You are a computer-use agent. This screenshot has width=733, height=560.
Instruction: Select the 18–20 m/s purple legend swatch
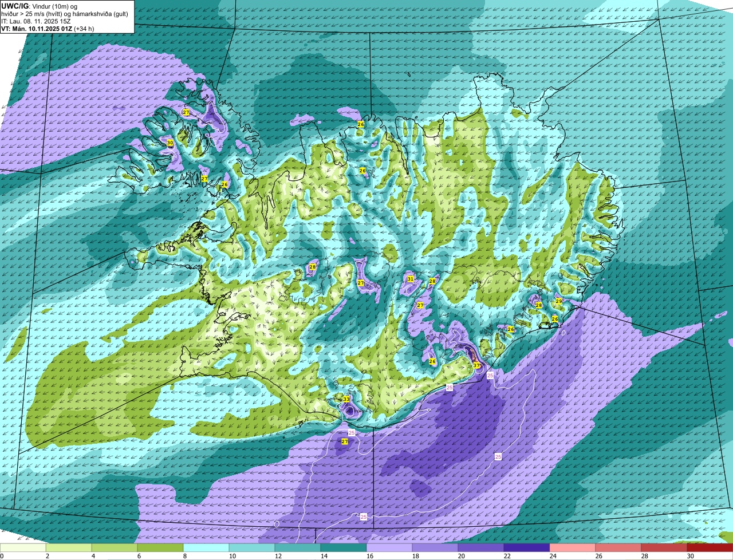tap(435, 547)
